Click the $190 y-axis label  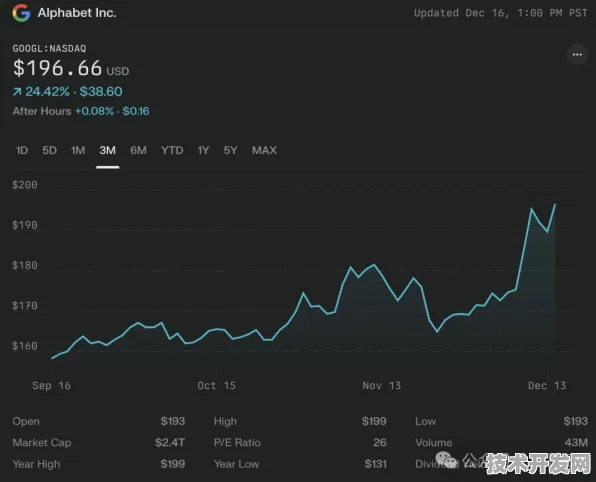[x=25, y=225]
